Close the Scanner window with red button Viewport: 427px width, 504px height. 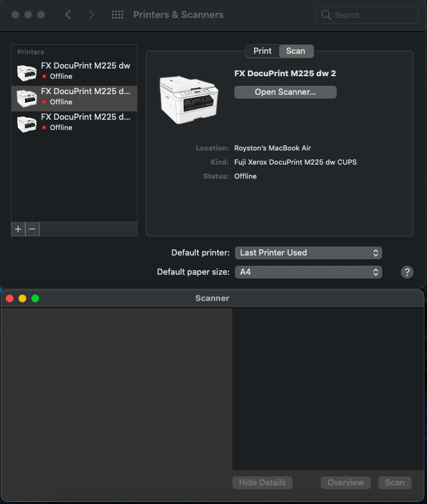(10, 298)
